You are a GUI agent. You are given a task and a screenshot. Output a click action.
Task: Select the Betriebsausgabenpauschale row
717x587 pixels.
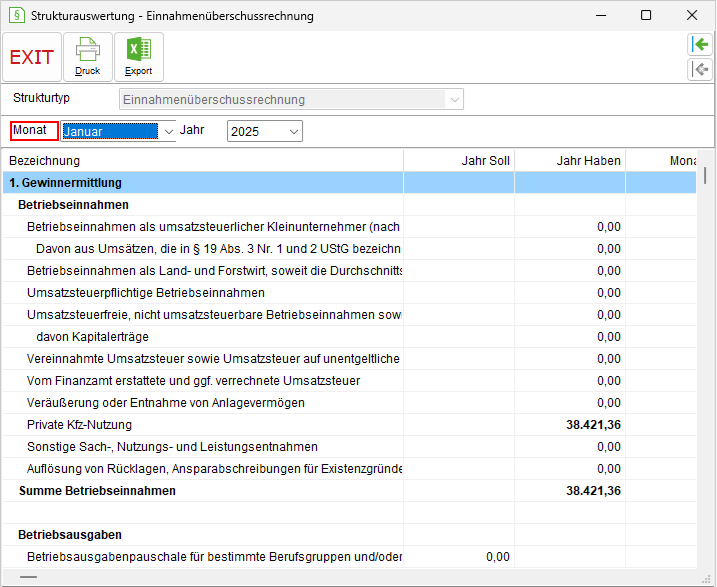[x=349, y=557]
